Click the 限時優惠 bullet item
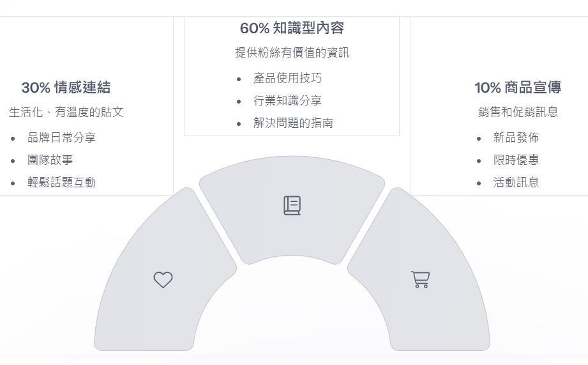 pyautogui.click(x=516, y=160)
